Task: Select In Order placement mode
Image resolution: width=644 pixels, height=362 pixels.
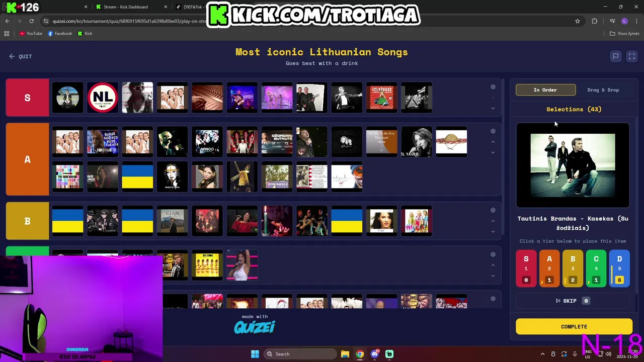Action: (x=545, y=90)
